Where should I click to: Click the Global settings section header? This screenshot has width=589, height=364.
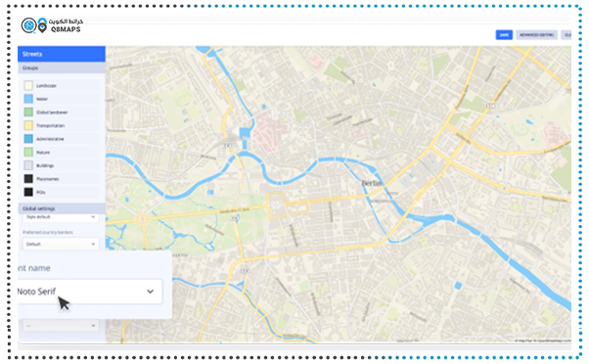62,208
